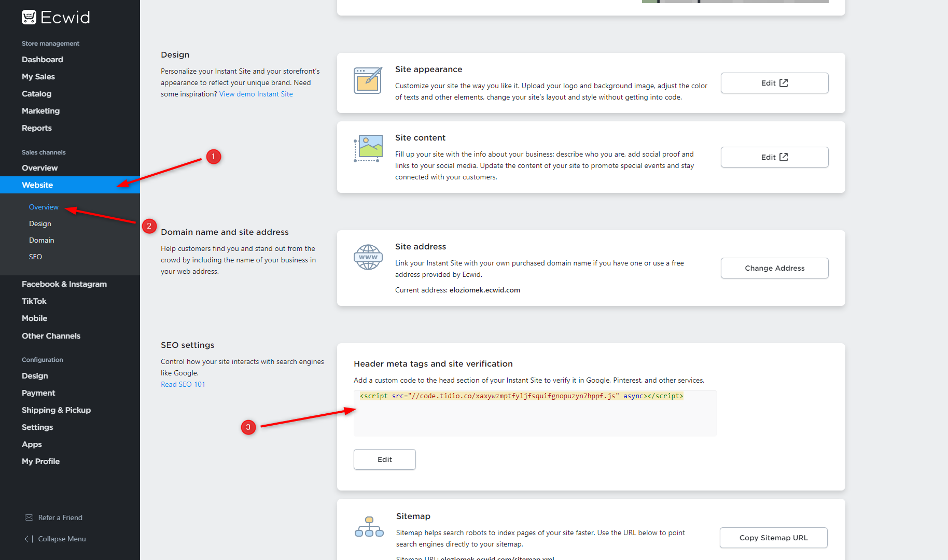Open My Profile
Viewport: 948px width, 560px height.
(40, 461)
